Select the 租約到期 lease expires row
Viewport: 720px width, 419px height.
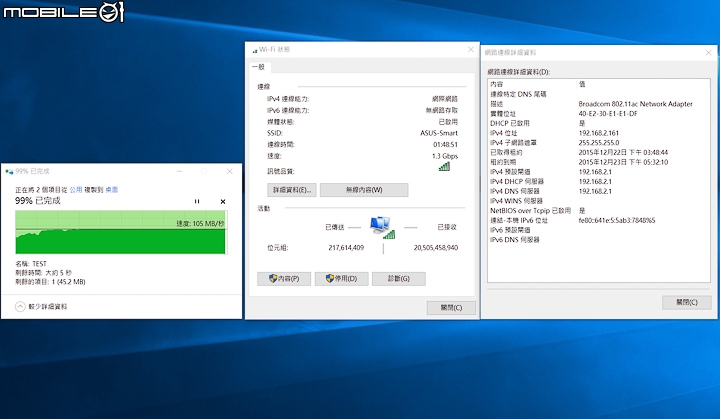599,162
